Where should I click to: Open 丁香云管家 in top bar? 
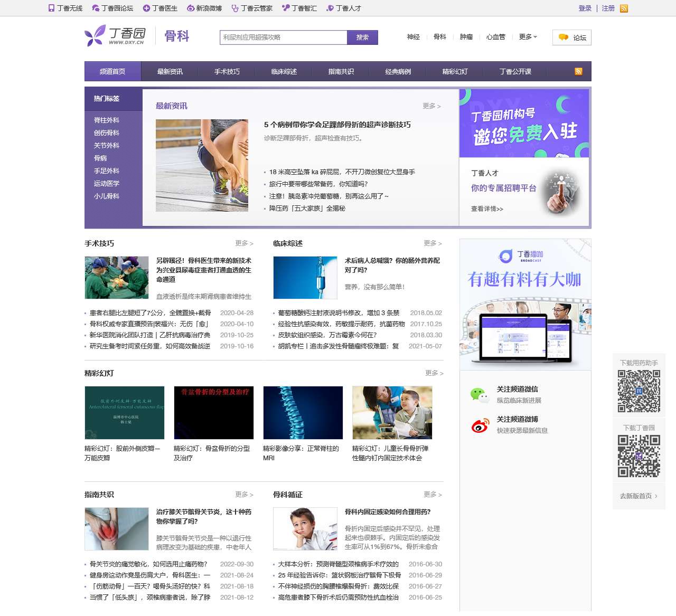tap(252, 8)
